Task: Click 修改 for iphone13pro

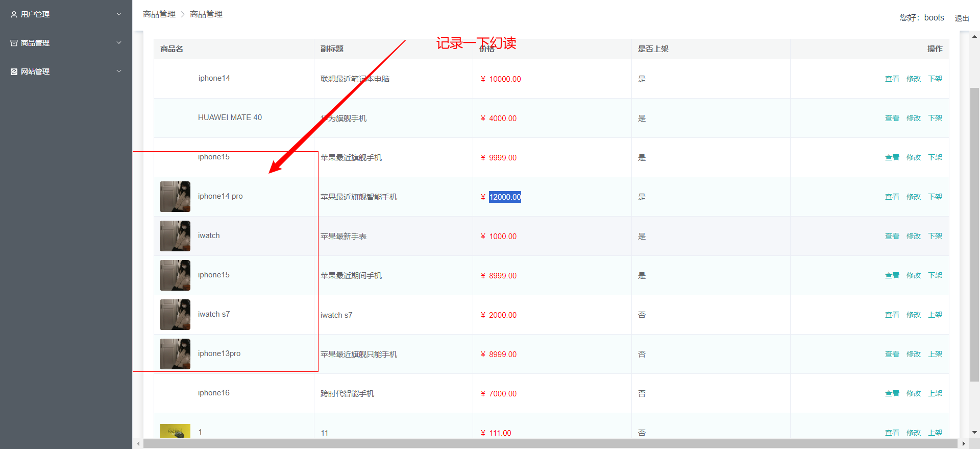Action: (913, 354)
